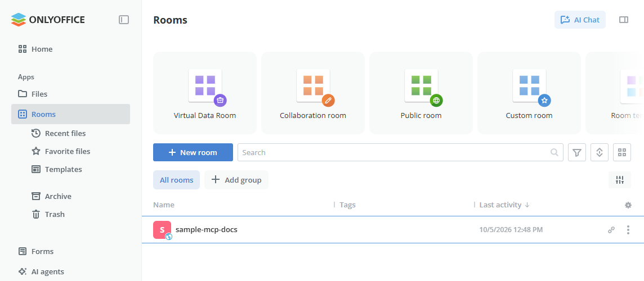The image size is (644, 281).
Task: Choose the Virtual Data Room tile
Action: click(205, 93)
